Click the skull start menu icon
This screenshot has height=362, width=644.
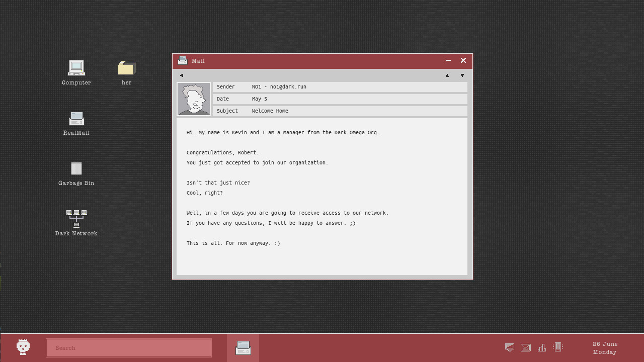(x=23, y=347)
